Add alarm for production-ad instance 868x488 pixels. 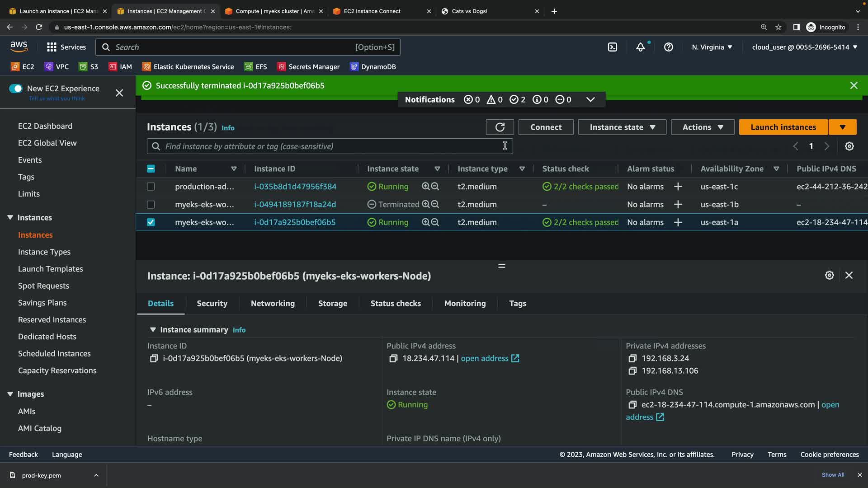678,187
